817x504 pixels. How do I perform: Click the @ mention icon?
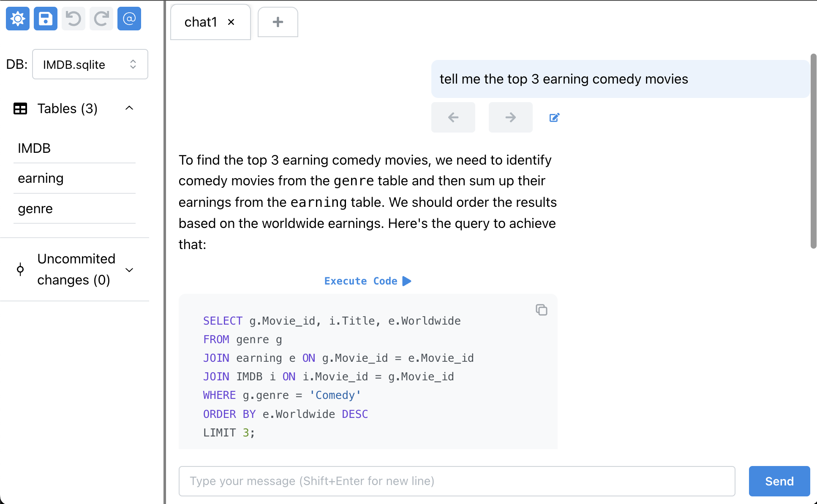[x=129, y=19]
